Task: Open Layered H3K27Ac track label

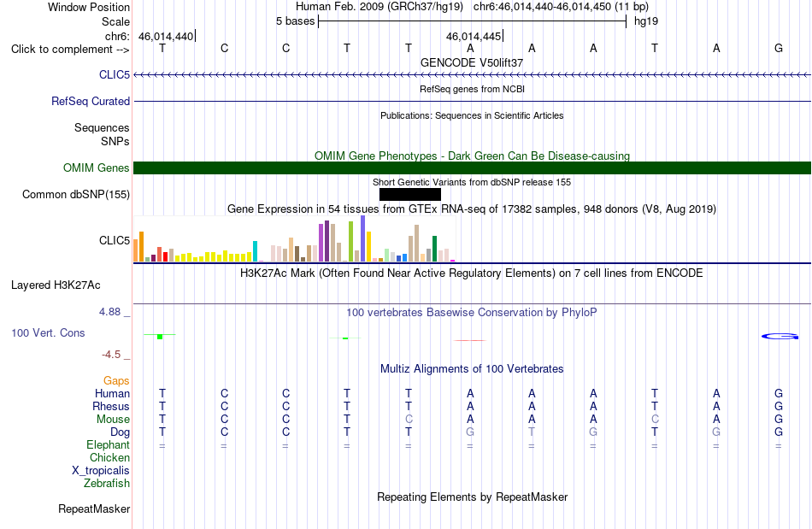Action: (56, 285)
